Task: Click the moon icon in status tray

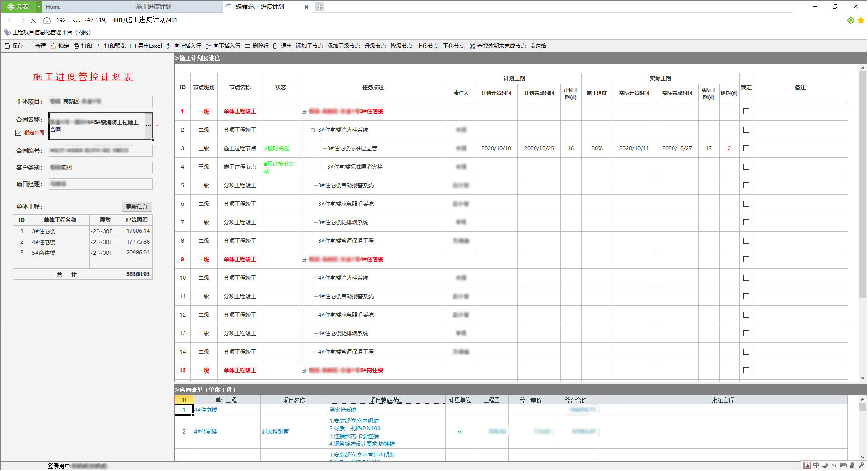Action: click(x=825, y=466)
